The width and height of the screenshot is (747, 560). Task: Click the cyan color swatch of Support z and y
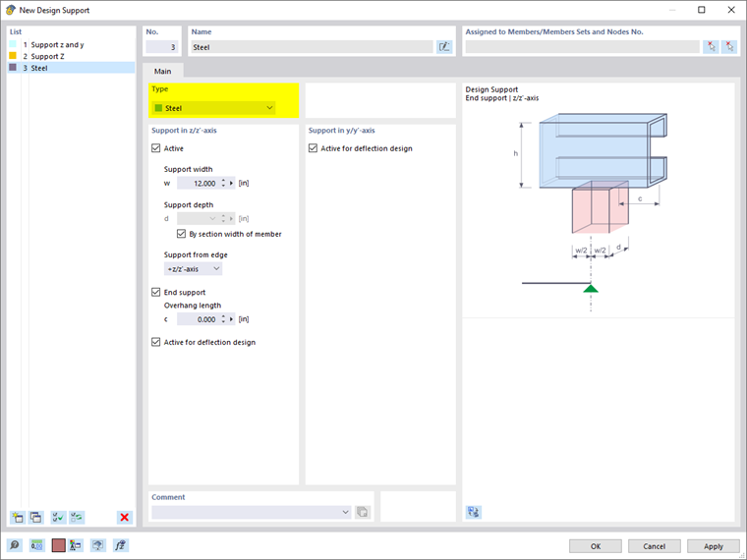tap(13, 44)
